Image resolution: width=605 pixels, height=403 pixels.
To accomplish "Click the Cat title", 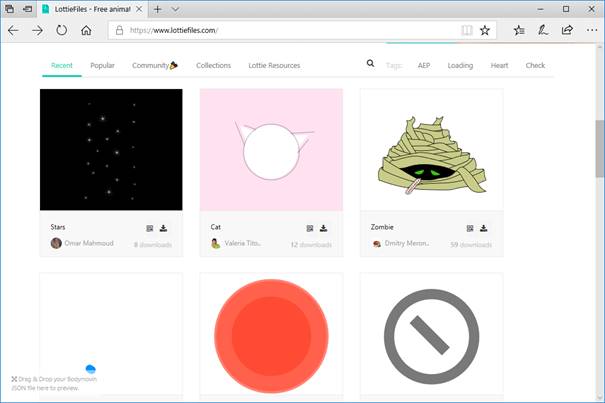I will coord(216,227).
